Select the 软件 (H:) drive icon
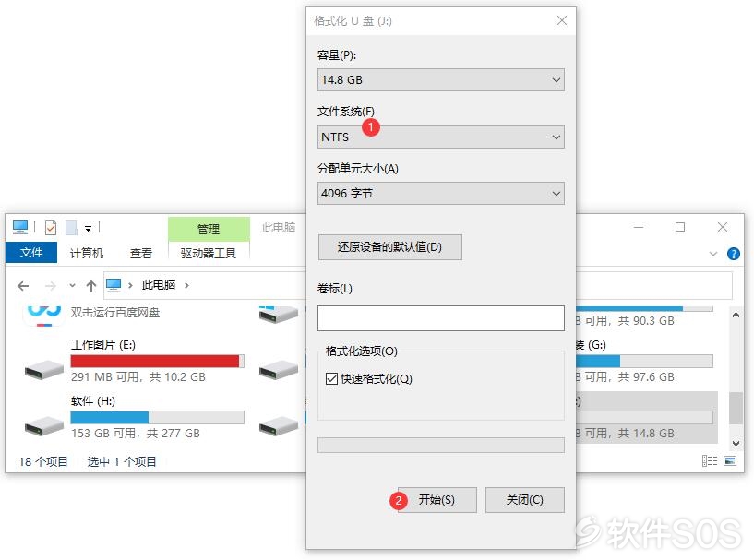Image resolution: width=754 pixels, height=560 pixels. 43,426
